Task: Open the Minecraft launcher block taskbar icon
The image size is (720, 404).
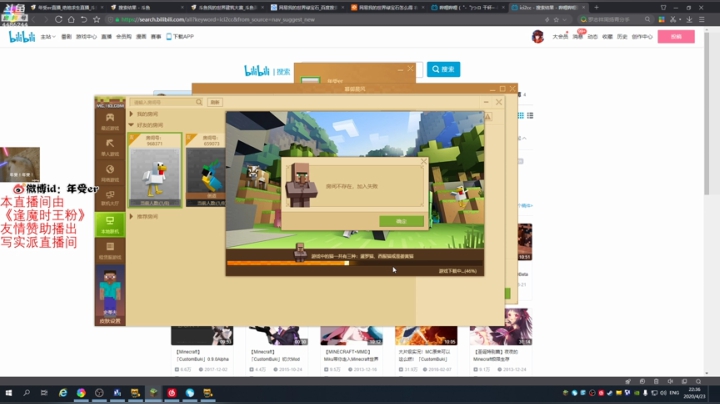Action: tap(153, 393)
